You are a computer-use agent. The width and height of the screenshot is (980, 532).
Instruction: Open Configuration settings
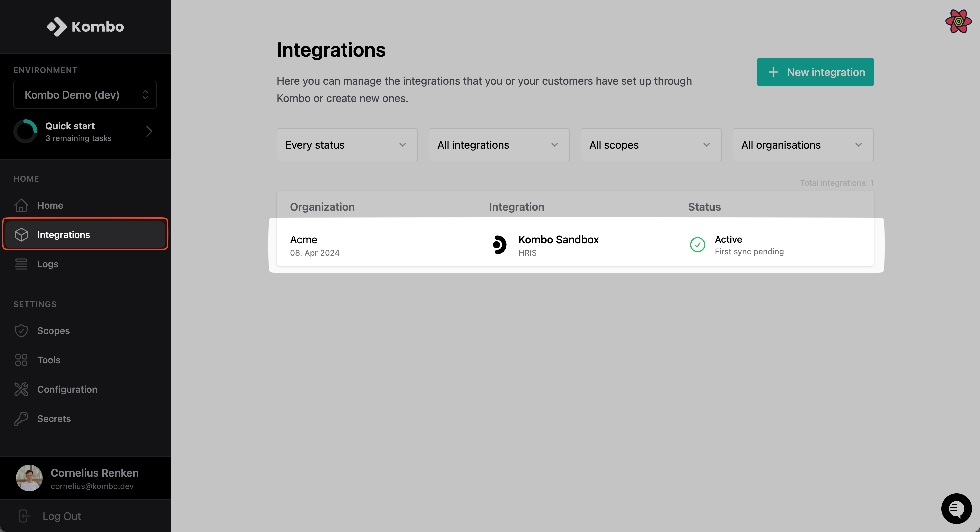[x=85, y=389]
